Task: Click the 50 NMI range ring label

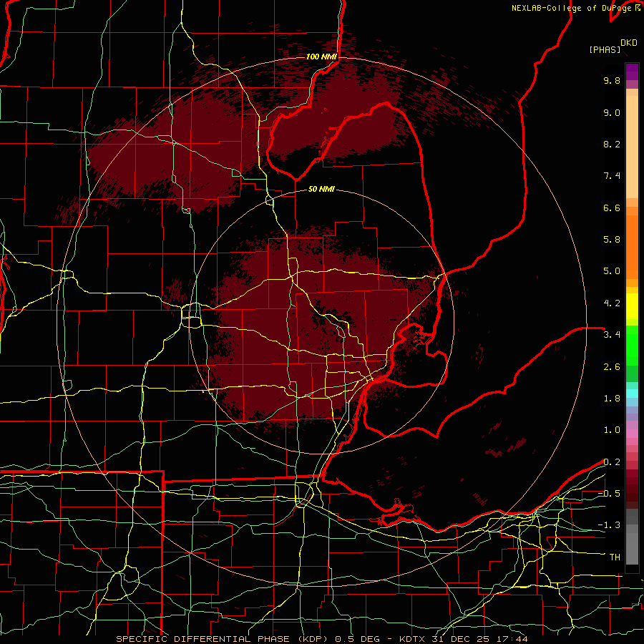Action: click(321, 189)
